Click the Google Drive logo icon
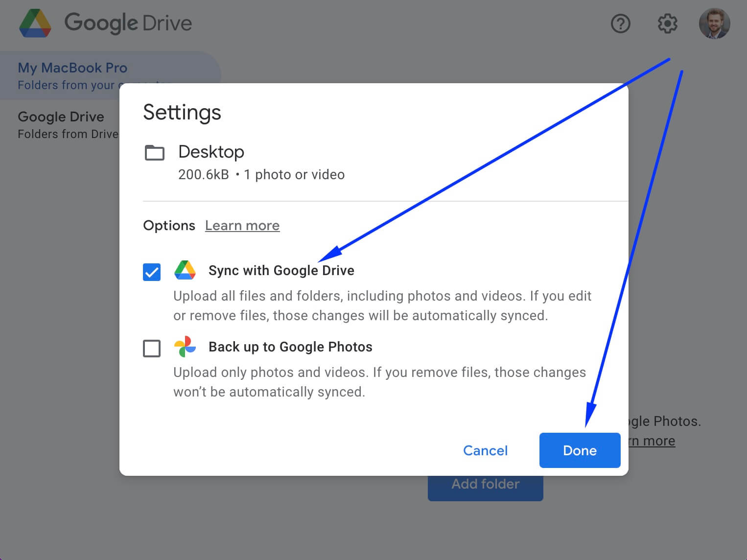This screenshot has width=747, height=560. click(35, 23)
